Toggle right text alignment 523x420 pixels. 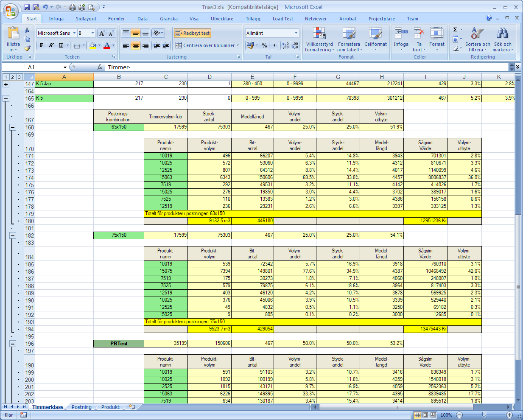[x=145, y=45]
